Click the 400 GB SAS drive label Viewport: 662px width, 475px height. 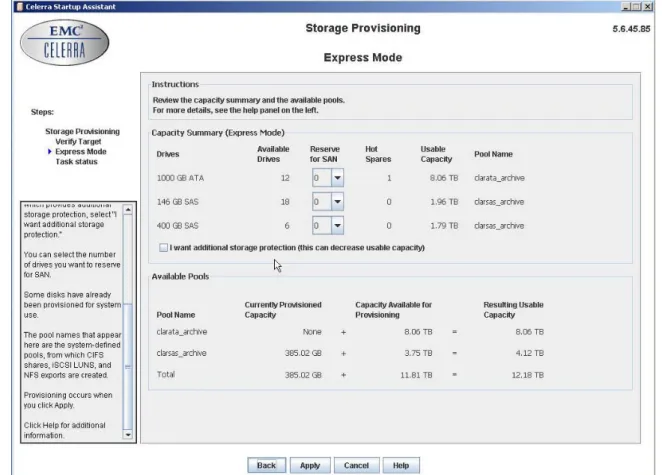click(177, 225)
